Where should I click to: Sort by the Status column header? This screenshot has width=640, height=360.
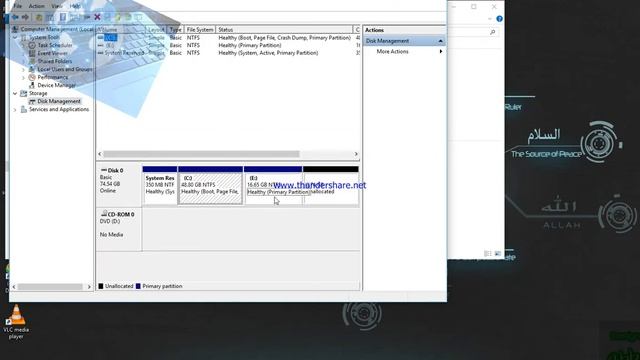pos(284,30)
